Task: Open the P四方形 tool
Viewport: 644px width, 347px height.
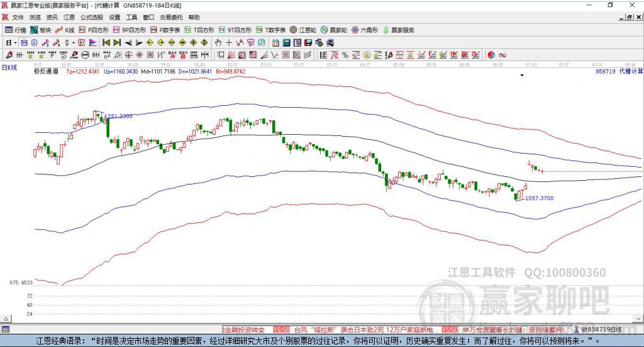Action: tap(94, 30)
